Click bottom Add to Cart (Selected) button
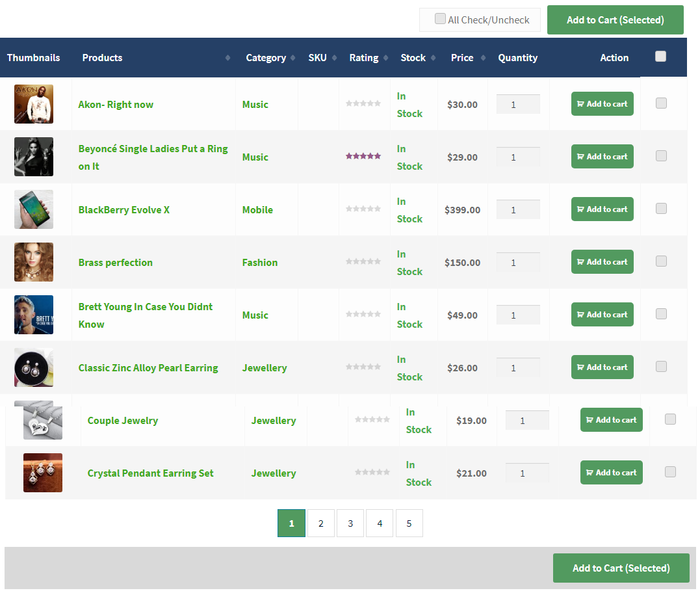Viewport: 700px width, 595px height. (x=621, y=568)
